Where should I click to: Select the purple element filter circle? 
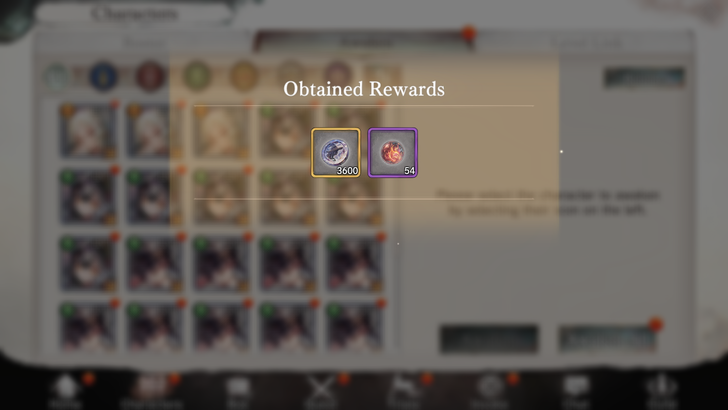(338, 76)
